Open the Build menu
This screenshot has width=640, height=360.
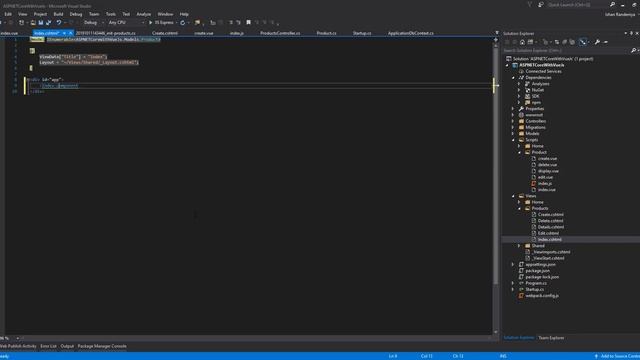pos(58,14)
